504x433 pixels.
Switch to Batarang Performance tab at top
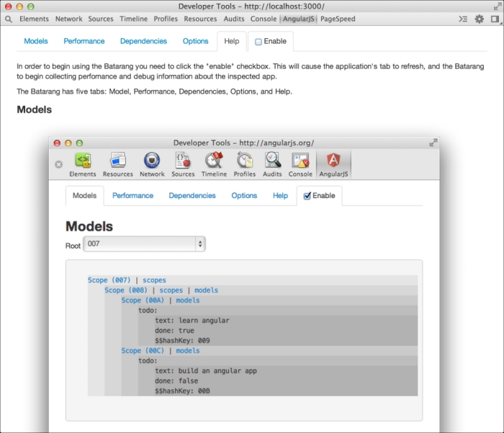[x=84, y=41]
